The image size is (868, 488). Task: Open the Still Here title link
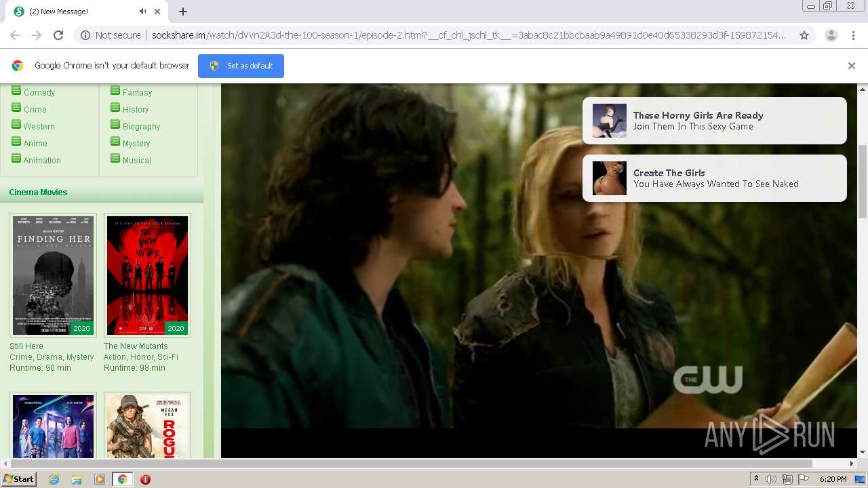pos(26,346)
